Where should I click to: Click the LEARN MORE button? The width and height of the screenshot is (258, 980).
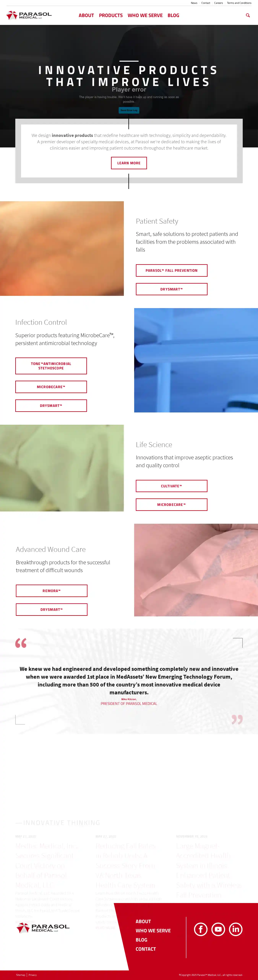tap(129, 163)
